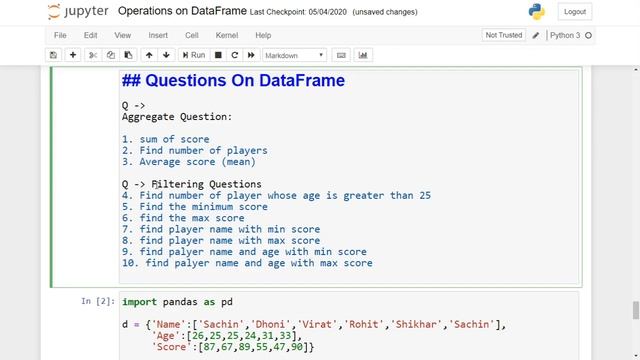
Task: Click the line '1. sum of score'
Action: 165,139
